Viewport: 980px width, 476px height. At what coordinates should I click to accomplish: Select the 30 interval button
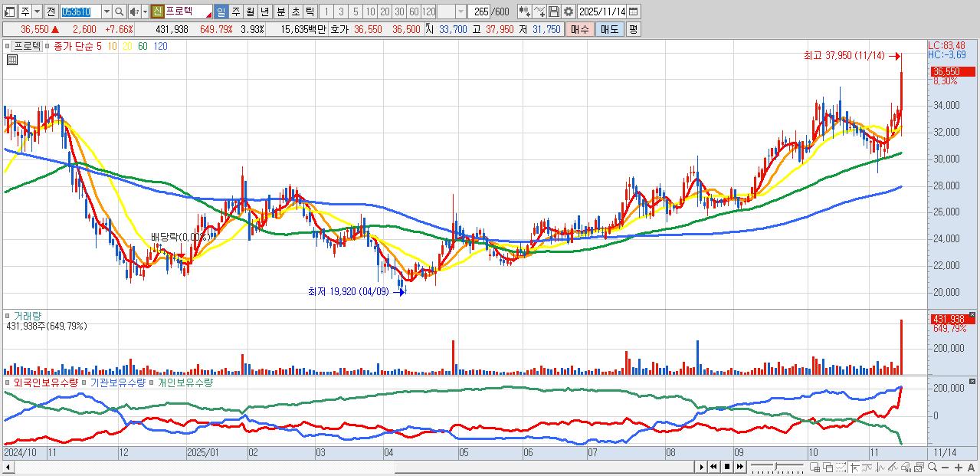(x=399, y=11)
